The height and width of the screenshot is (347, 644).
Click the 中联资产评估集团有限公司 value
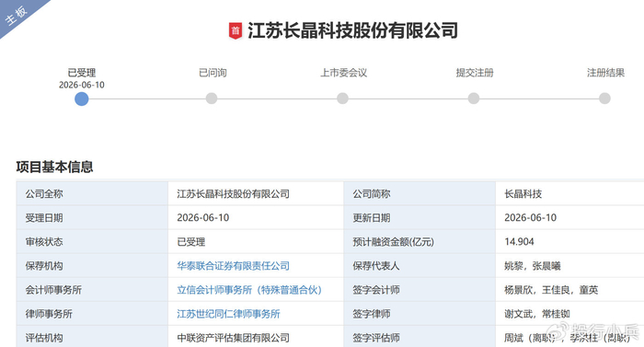tap(234, 338)
